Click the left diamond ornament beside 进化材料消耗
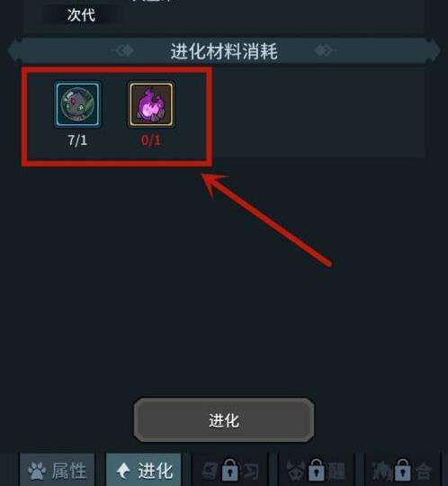This screenshot has height=486, width=448. 122,50
